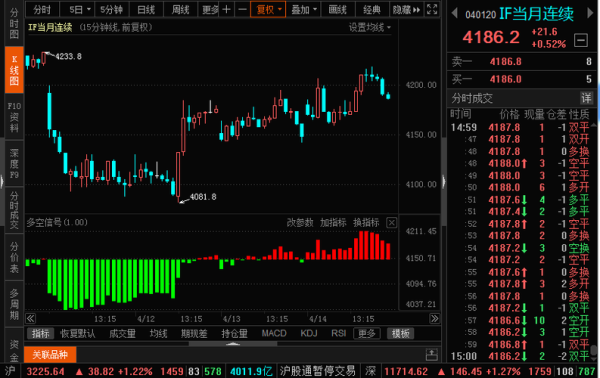This screenshot has height=378, width=600.
Task: Expand left sidebar using edge arrow
Action: tap(2, 181)
